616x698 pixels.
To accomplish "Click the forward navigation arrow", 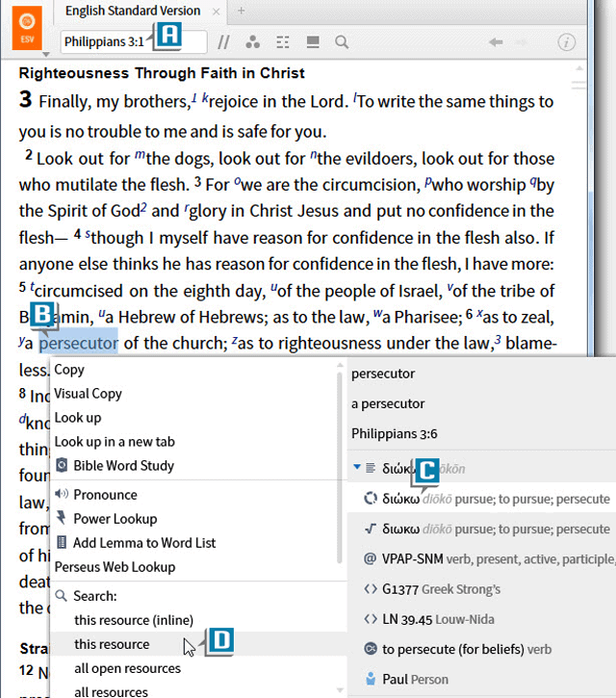I will tap(525, 42).
